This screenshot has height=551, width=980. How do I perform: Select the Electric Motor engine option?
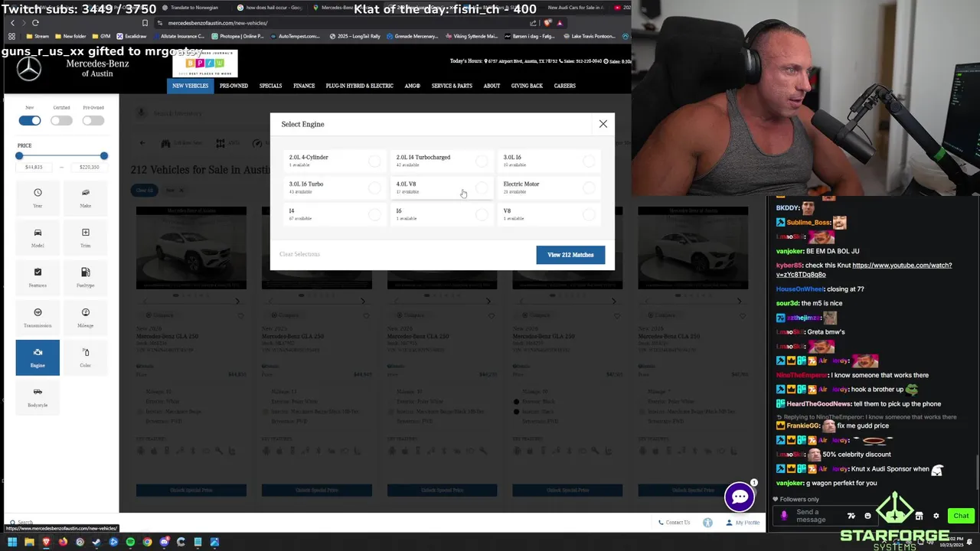coord(549,187)
